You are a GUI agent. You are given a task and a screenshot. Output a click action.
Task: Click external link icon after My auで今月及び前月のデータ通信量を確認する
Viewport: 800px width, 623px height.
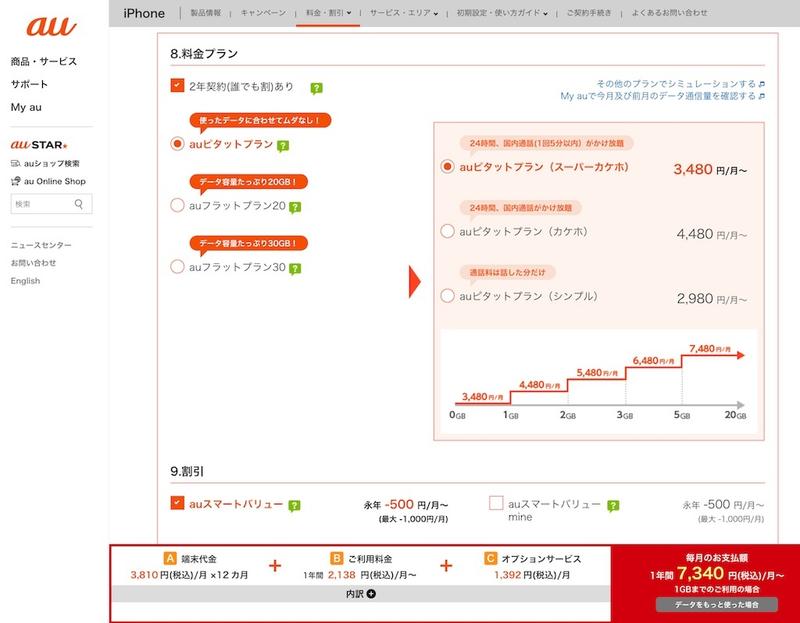(762, 96)
